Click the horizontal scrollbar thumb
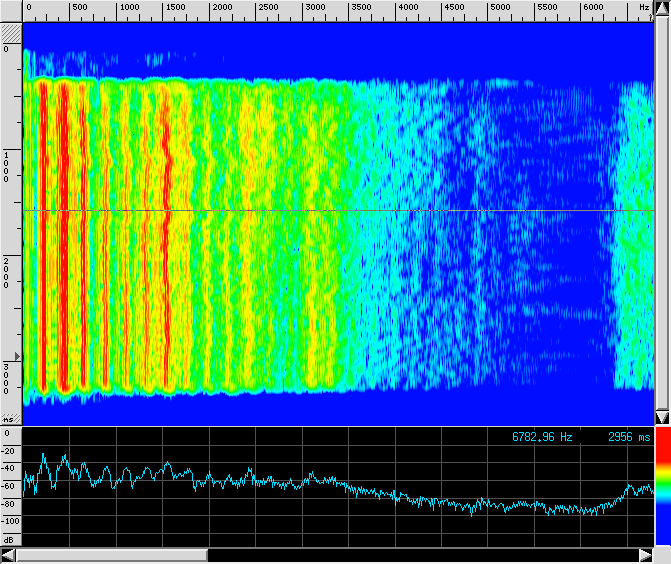This screenshot has width=671, height=564. (x=112, y=555)
